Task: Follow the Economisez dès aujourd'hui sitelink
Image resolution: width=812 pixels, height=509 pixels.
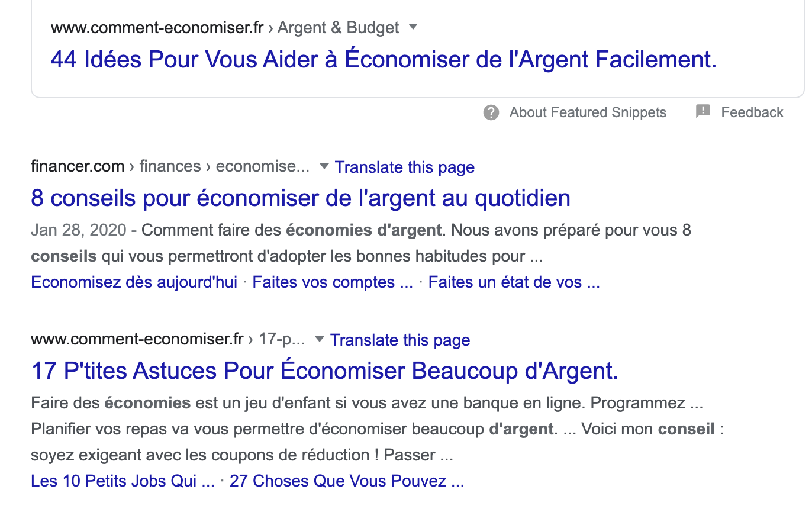Action: click(x=134, y=282)
